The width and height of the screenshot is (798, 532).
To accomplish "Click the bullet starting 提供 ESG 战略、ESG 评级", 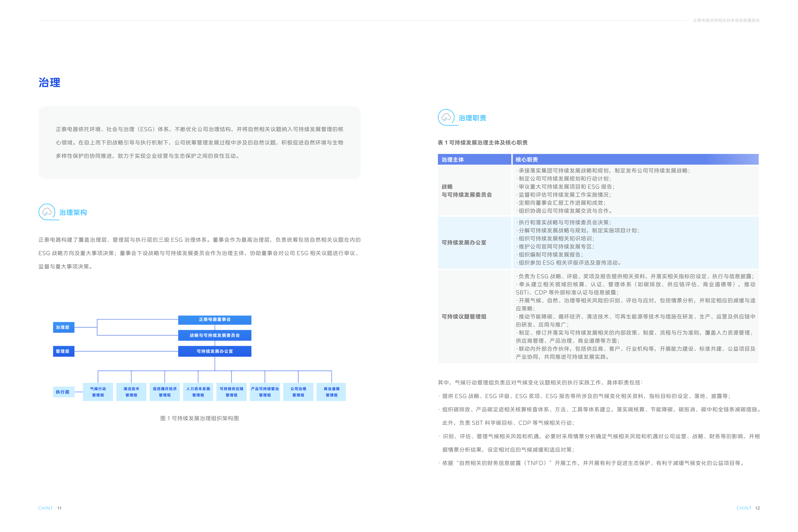I will 584,396.
